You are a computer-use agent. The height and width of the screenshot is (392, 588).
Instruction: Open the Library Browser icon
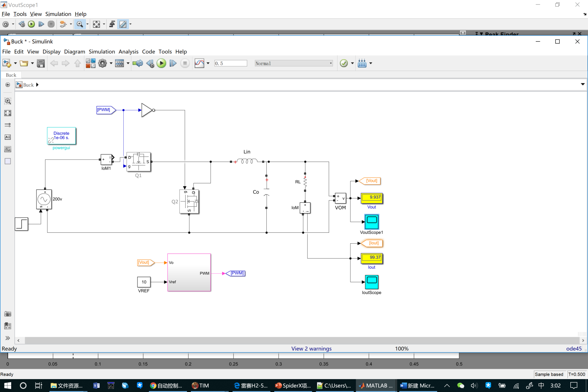90,63
